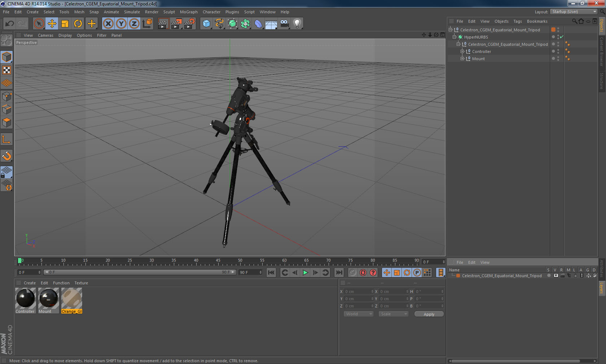Image resolution: width=606 pixels, height=364 pixels.
Task: Open HyperNURBS generator icon
Action: [232, 24]
